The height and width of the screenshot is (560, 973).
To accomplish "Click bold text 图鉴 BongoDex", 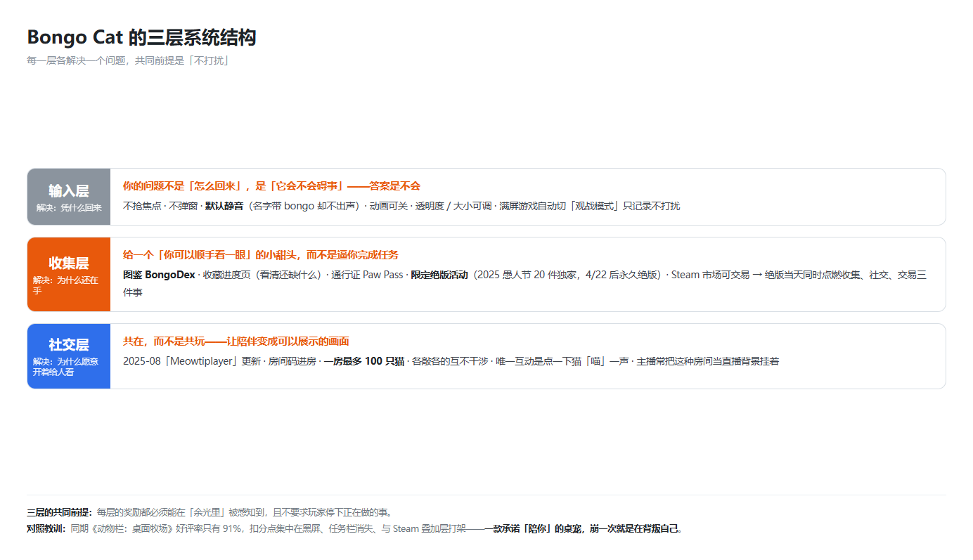I will pyautogui.click(x=159, y=275).
